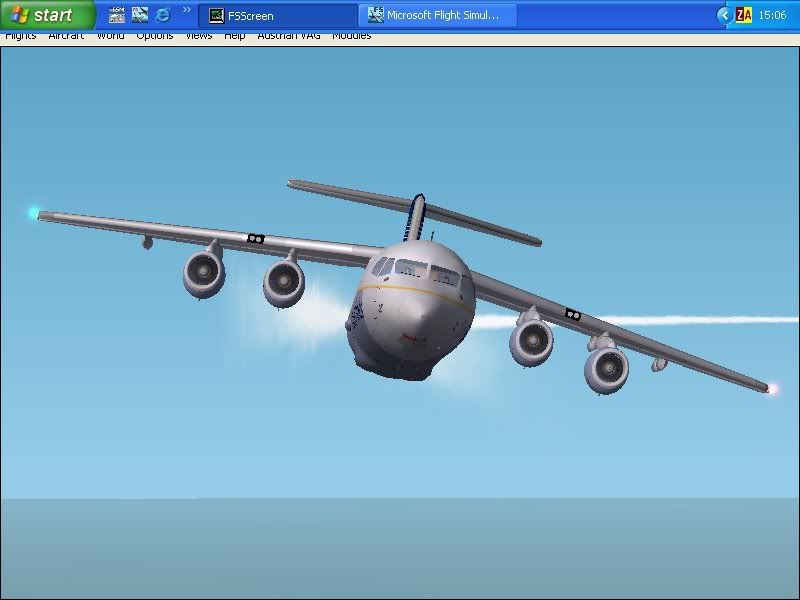Click the system clock showing 15:06
This screenshot has height=600, width=800.
coord(772,15)
